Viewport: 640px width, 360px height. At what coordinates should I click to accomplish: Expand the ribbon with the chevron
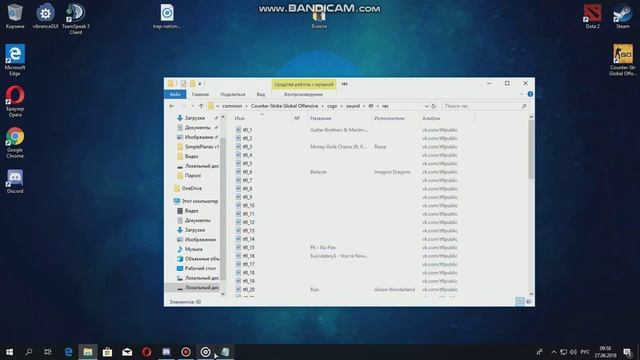(521, 94)
